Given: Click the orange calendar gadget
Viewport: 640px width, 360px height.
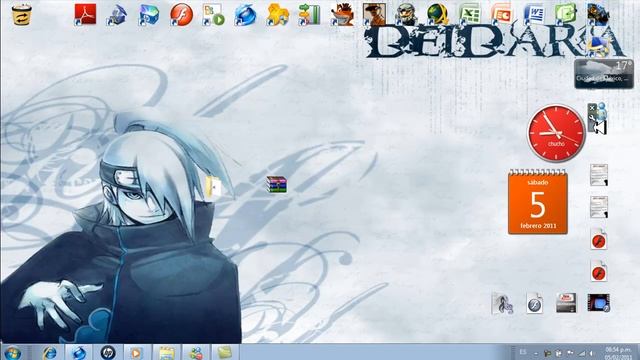Looking at the screenshot, I should click(x=538, y=202).
